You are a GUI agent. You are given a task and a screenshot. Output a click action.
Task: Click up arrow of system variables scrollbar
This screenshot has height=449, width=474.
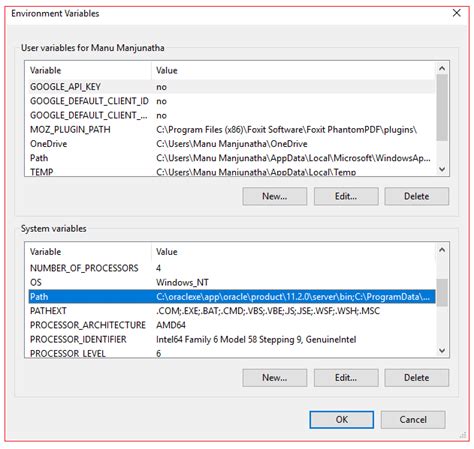coord(442,250)
